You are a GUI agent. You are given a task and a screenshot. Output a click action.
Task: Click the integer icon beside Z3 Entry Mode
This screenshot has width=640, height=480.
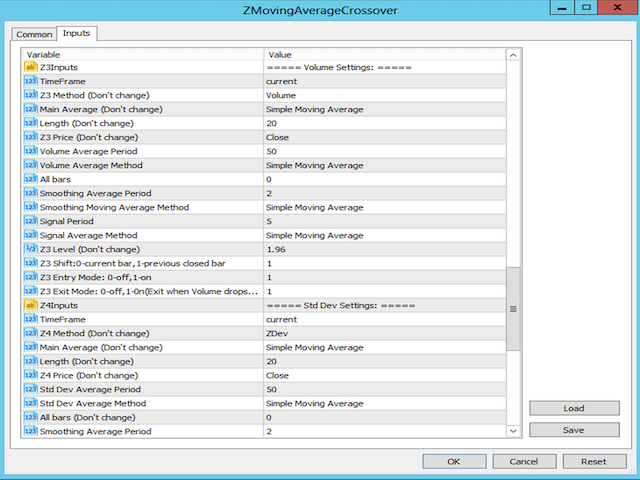click(x=31, y=277)
